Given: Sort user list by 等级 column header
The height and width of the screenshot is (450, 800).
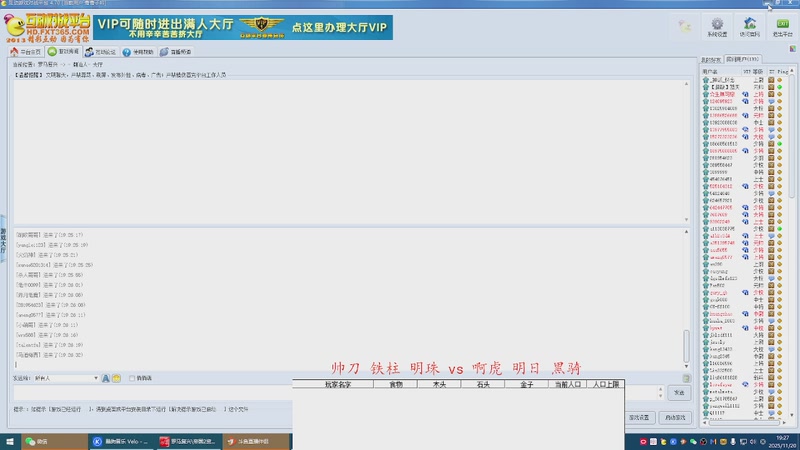Looking at the screenshot, I should (x=758, y=72).
